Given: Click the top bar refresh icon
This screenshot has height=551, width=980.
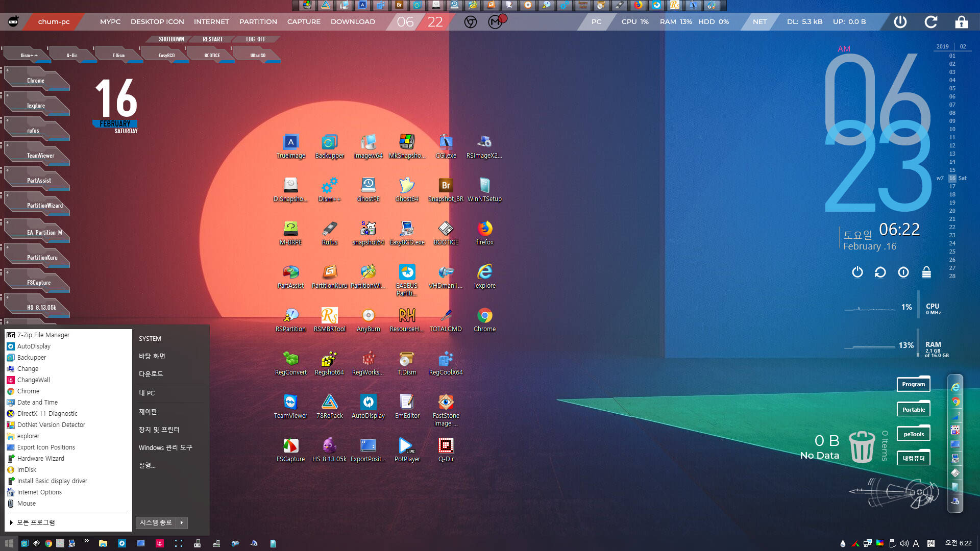Looking at the screenshot, I should (931, 21).
